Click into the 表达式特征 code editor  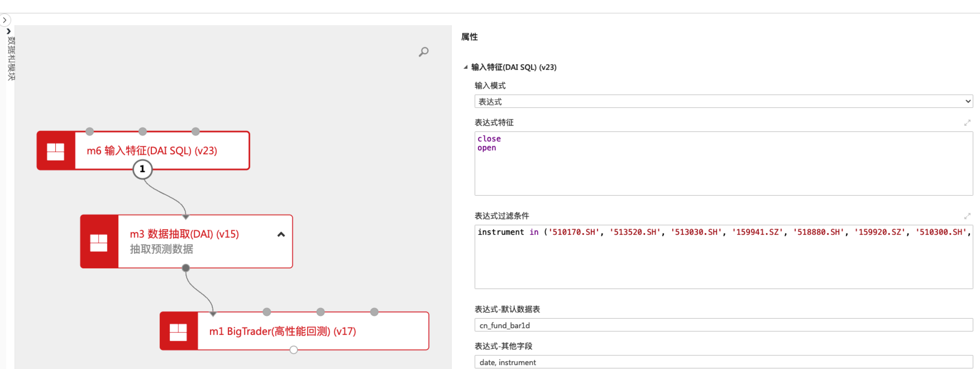tap(723, 163)
